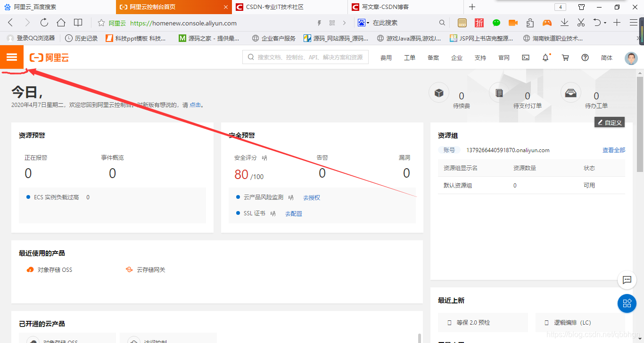Open 对象存储 OSS in recent products

50,269
